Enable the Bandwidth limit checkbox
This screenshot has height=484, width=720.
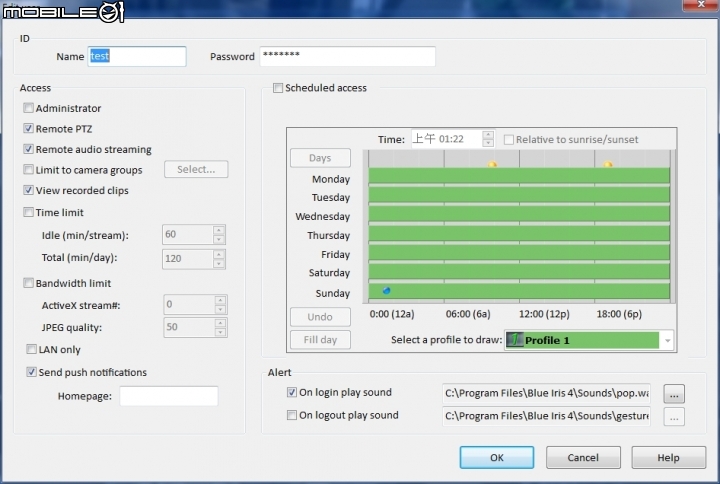(28, 283)
